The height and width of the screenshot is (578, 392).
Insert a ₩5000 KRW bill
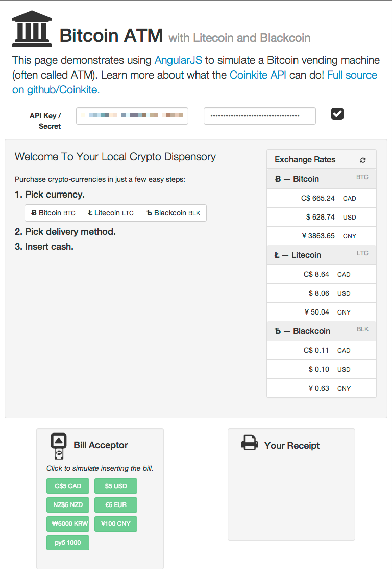point(68,524)
